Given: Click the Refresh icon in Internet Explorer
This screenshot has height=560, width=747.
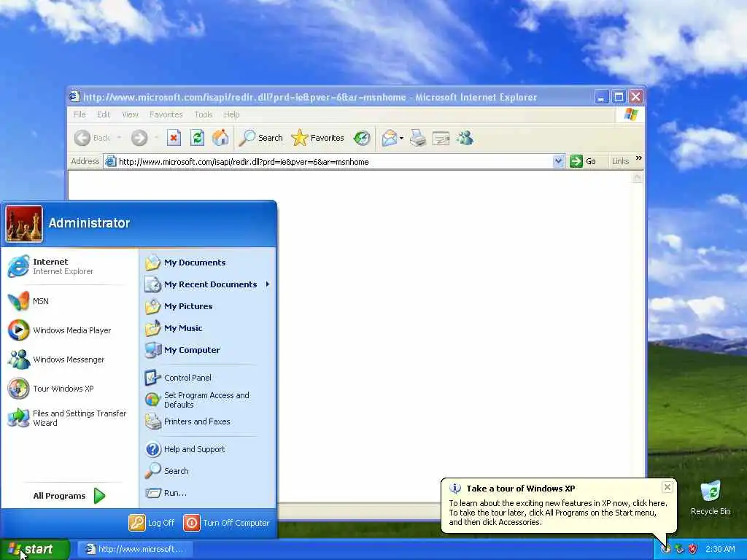Looking at the screenshot, I should tap(197, 138).
